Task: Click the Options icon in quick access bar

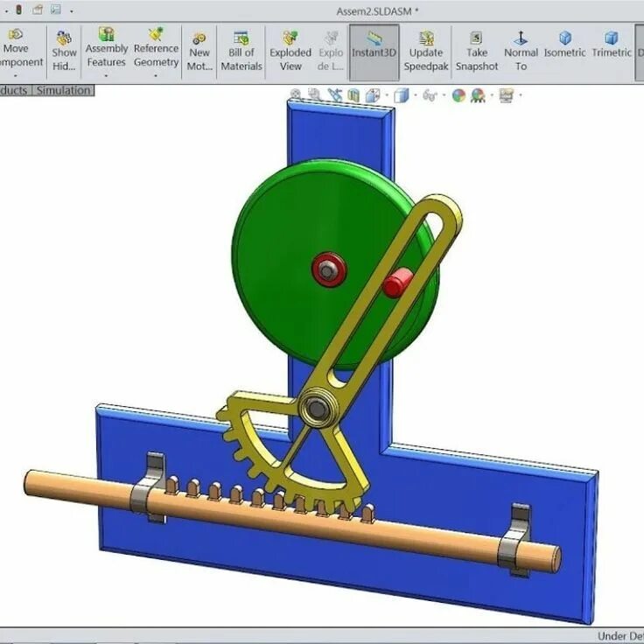Action: [56, 10]
